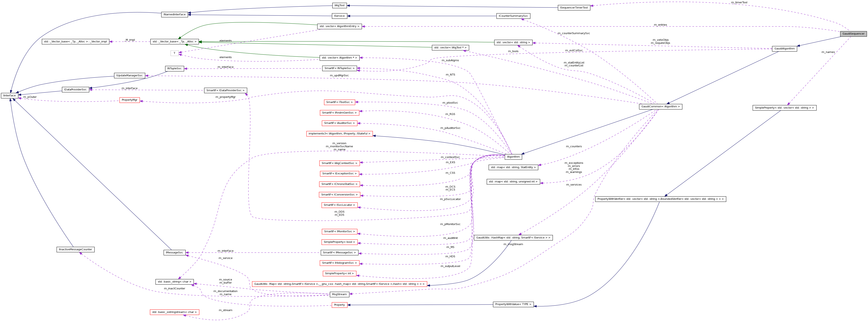Screen dimensions: 868x321
Task: Select the PropertyMgr red node
Action: tap(130, 100)
